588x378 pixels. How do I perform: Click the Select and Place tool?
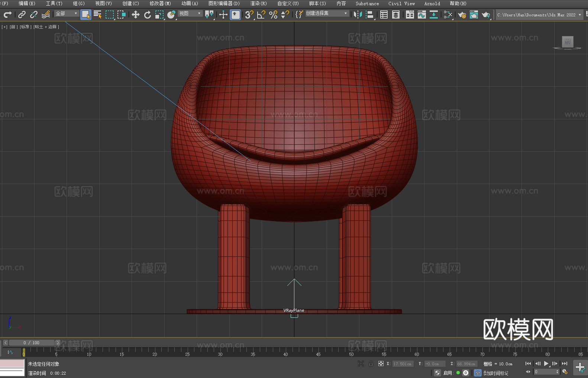171,14
